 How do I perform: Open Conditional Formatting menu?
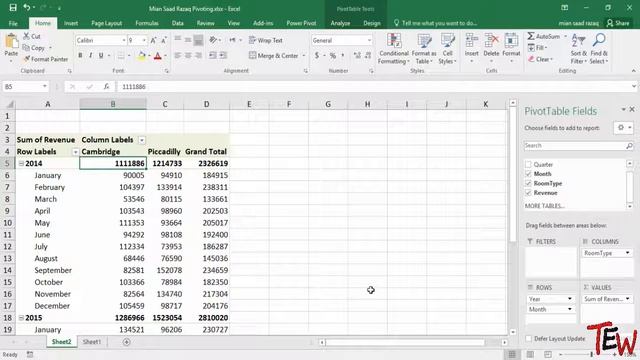[393, 49]
